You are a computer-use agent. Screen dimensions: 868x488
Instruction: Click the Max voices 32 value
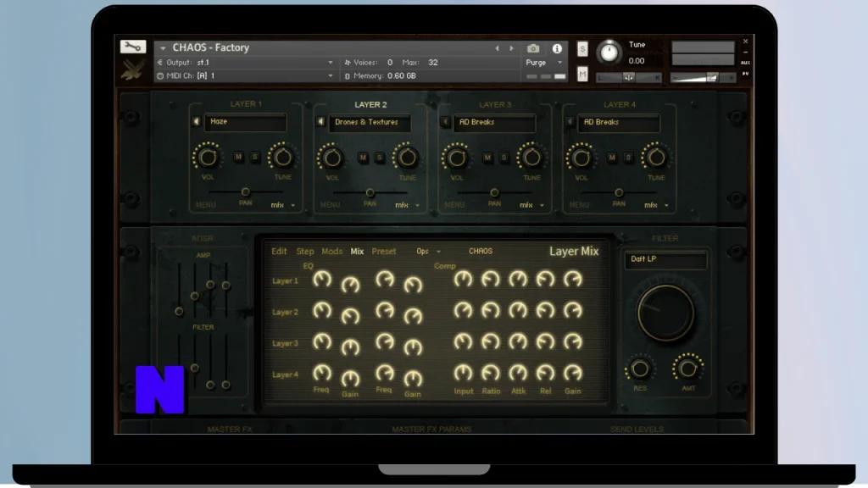point(433,63)
